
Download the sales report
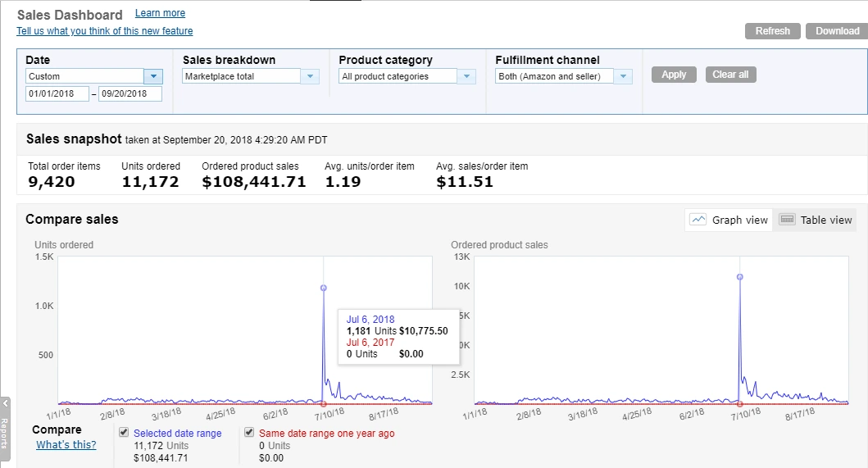tap(837, 31)
